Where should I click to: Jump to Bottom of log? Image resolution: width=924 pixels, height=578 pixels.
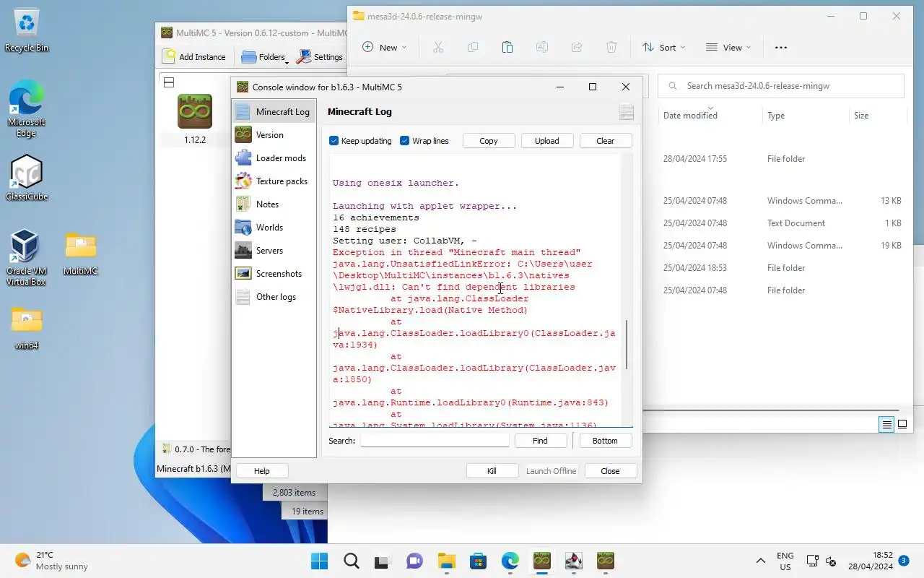pos(605,441)
